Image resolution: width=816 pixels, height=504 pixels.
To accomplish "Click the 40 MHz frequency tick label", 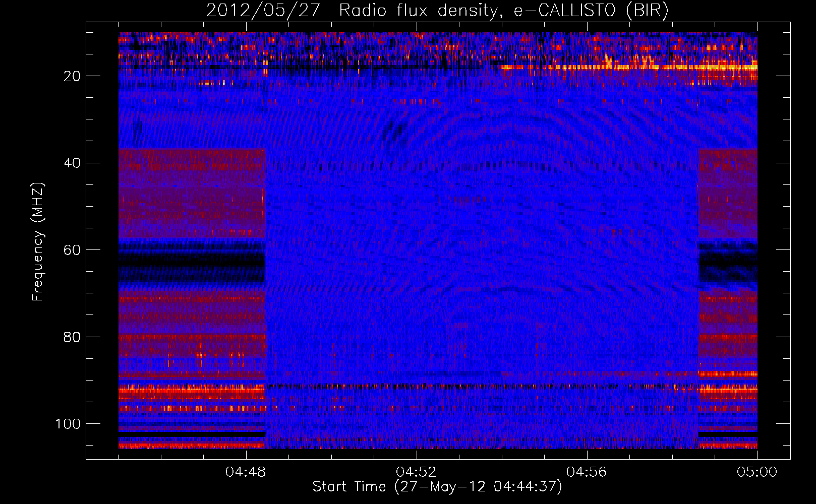I will [72, 163].
